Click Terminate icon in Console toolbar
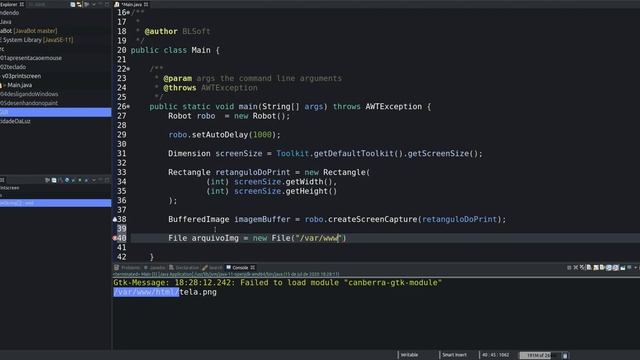 pos(569,268)
